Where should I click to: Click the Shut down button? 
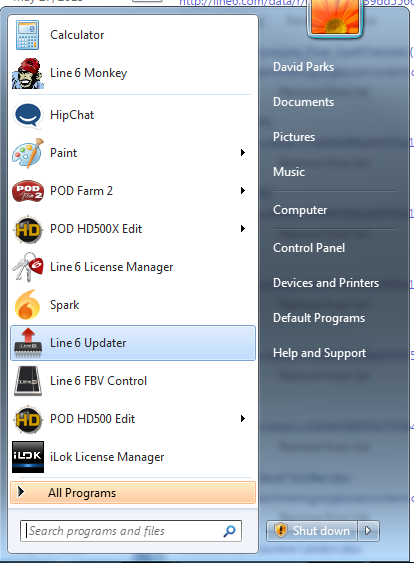(312, 531)
